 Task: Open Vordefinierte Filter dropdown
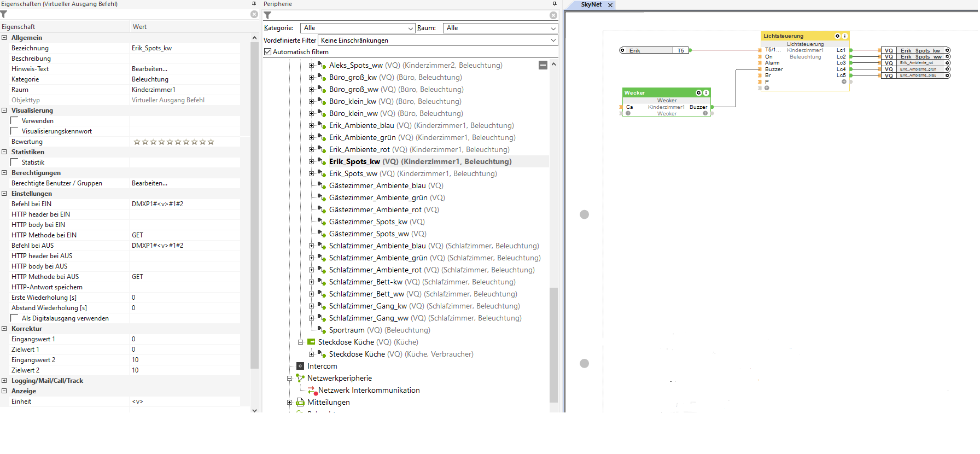point(553,40)
